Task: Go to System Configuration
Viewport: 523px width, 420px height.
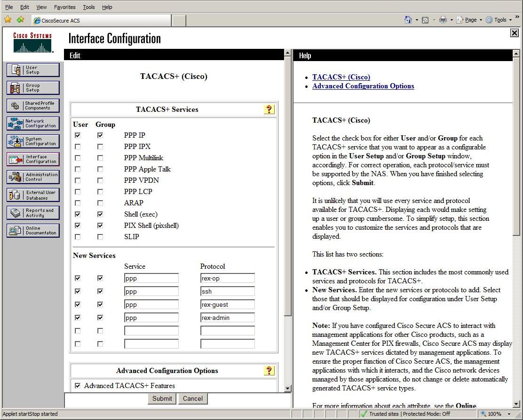Action: [x=33, y=141]
